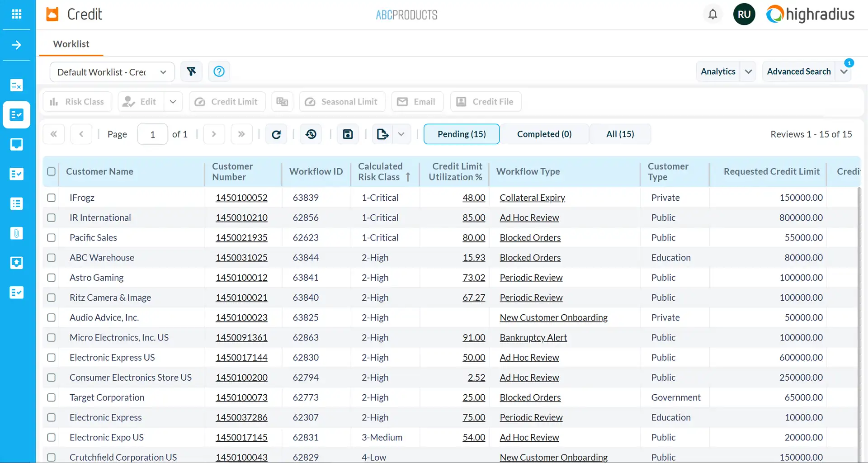
Task: Click the restore history clock icon
Action: coord(311,134)
